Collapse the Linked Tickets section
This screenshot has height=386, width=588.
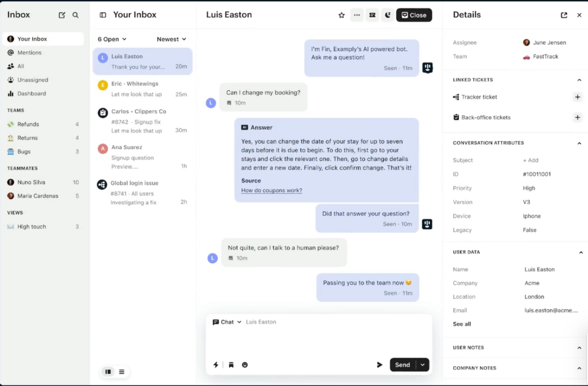579,80
